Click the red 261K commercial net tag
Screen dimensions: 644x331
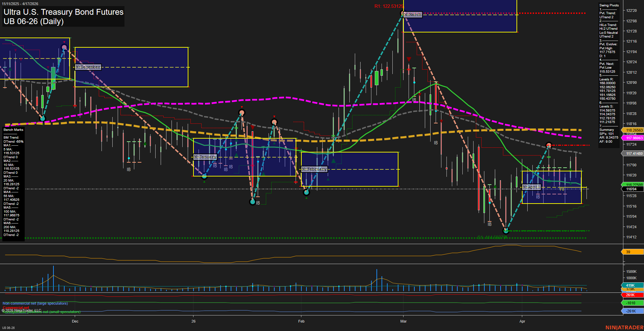click(x=632, y=295)
